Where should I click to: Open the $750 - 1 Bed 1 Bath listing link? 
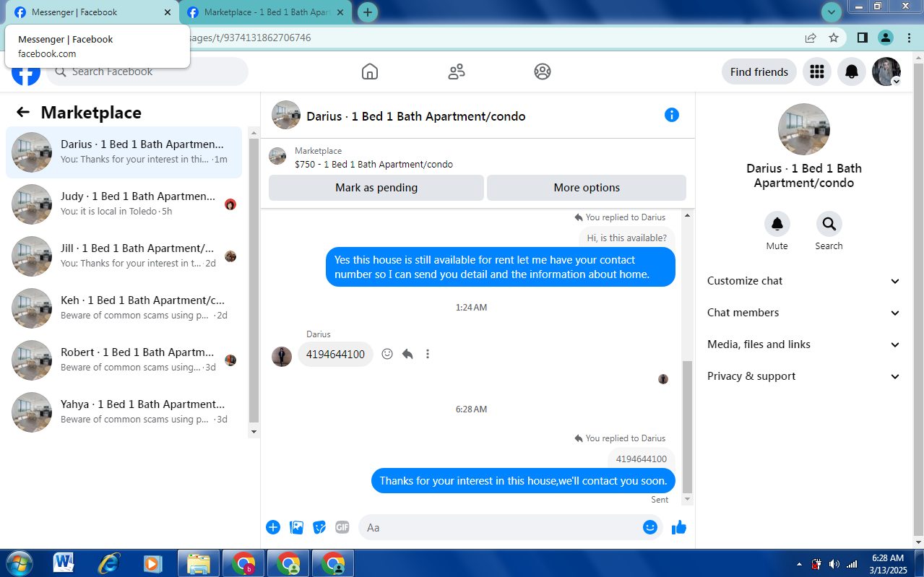[x=374, y=164]
